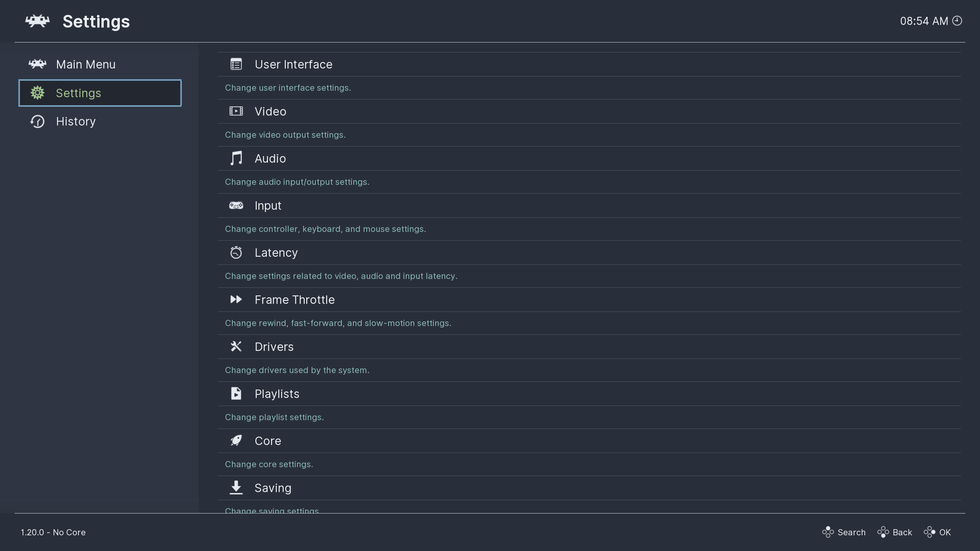Click the Drivers wrench icon
The image size is (980, 551).
pyautogui.click(x=236, y=346)
